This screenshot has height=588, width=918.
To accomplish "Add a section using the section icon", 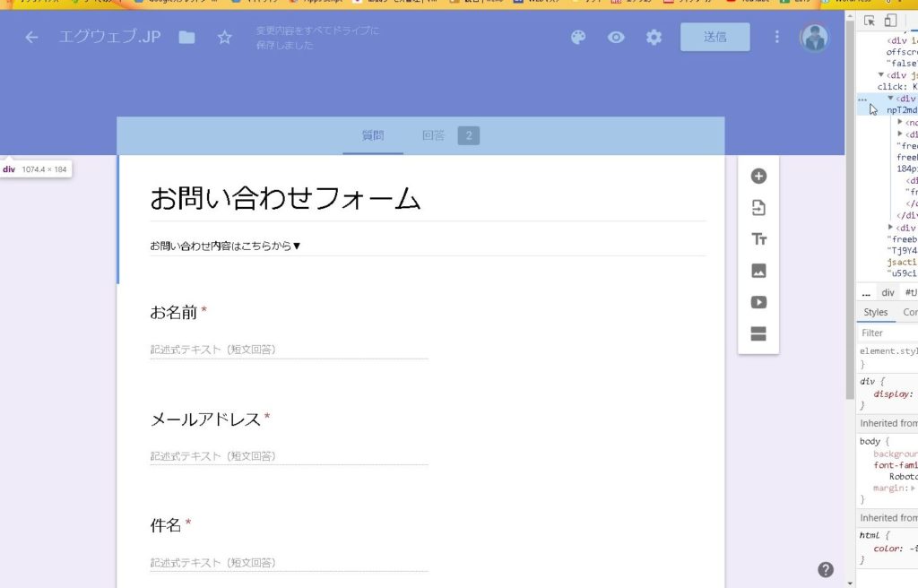I will (758, 334).
